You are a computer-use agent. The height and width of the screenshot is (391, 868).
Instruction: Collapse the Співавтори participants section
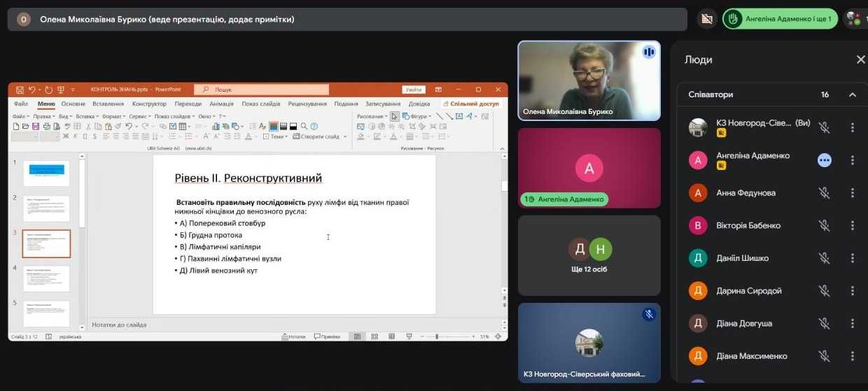click(x=852, y=94)
